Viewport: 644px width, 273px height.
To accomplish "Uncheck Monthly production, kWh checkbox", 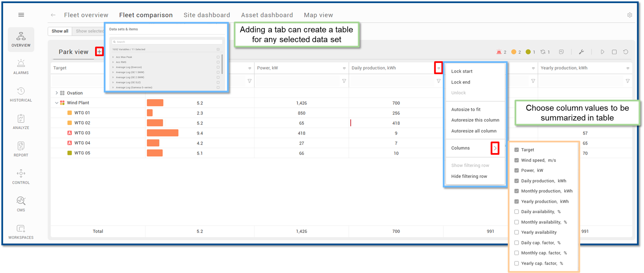I will click(517, 191).
